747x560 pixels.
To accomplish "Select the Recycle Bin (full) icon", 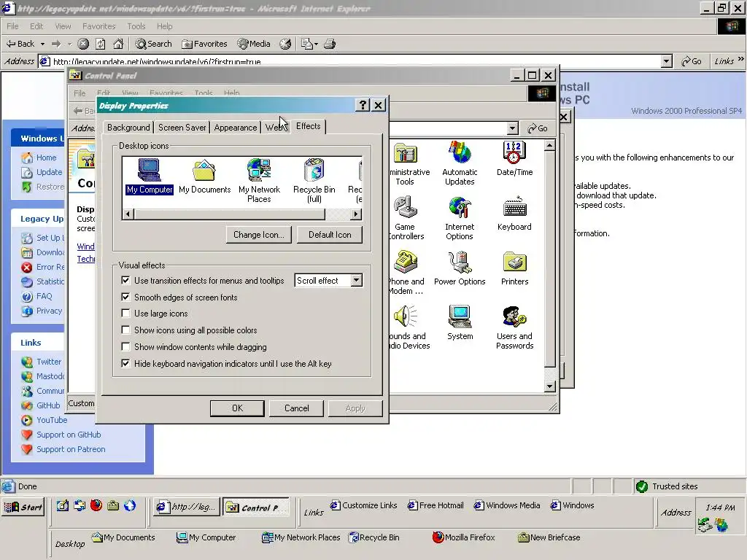I will click(314, 181).
